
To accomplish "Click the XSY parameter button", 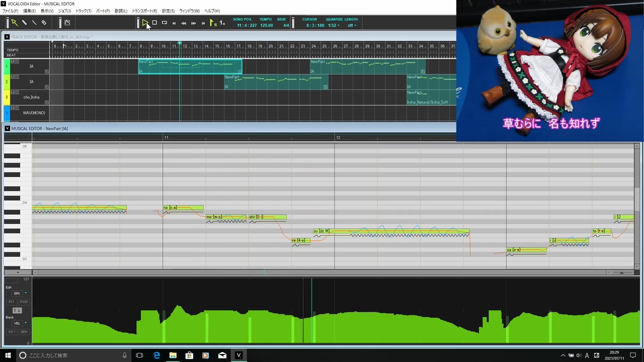I will 12,332.
